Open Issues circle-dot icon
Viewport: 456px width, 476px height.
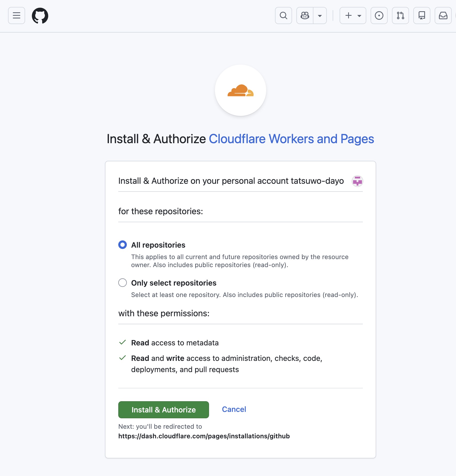coord(379,15)
